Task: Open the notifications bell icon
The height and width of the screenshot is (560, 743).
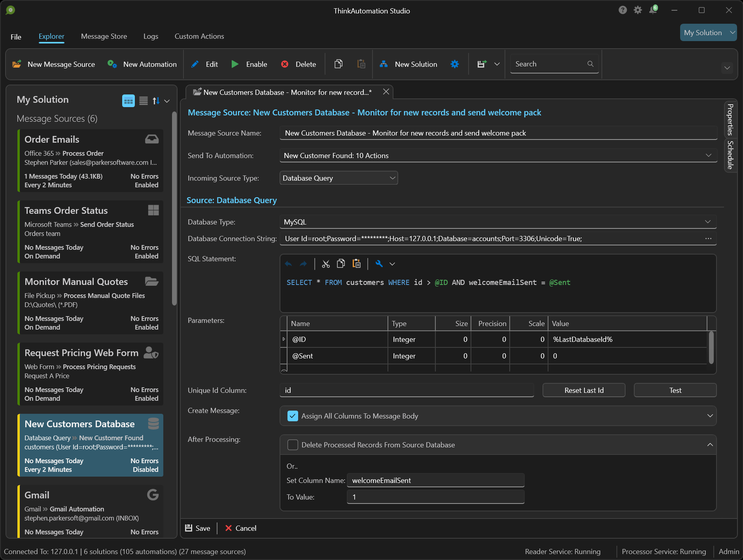Action: click(x=653, y=9)
